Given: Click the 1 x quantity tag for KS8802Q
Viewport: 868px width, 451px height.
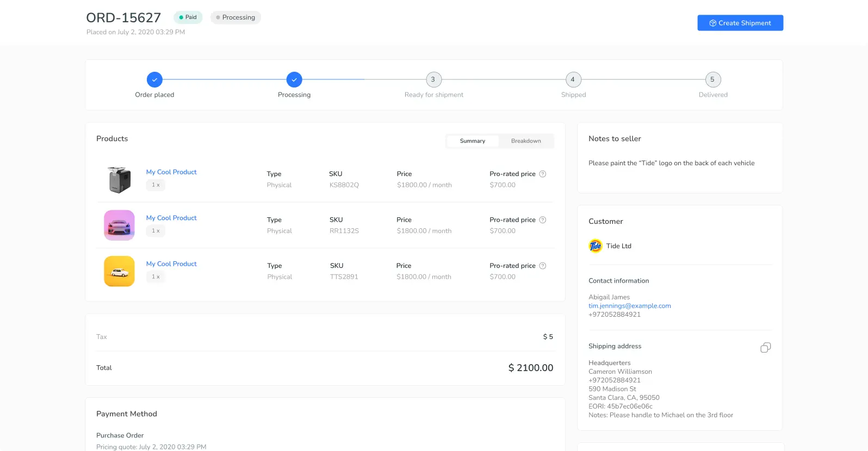Looking at the screenshot, I should coord(156,185).
